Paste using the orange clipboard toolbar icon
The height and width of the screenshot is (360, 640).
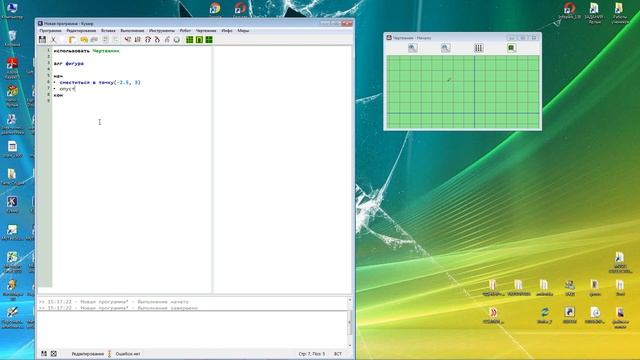72,40
